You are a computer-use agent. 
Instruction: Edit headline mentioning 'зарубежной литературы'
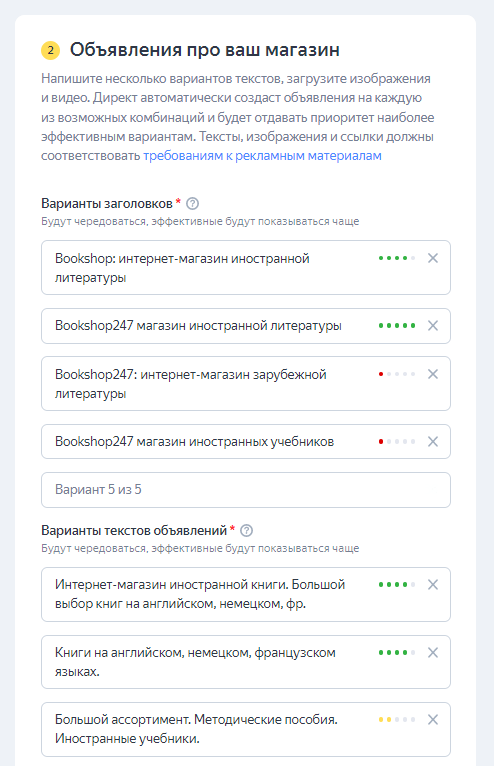pyautogui.click(x=210, y=384)
